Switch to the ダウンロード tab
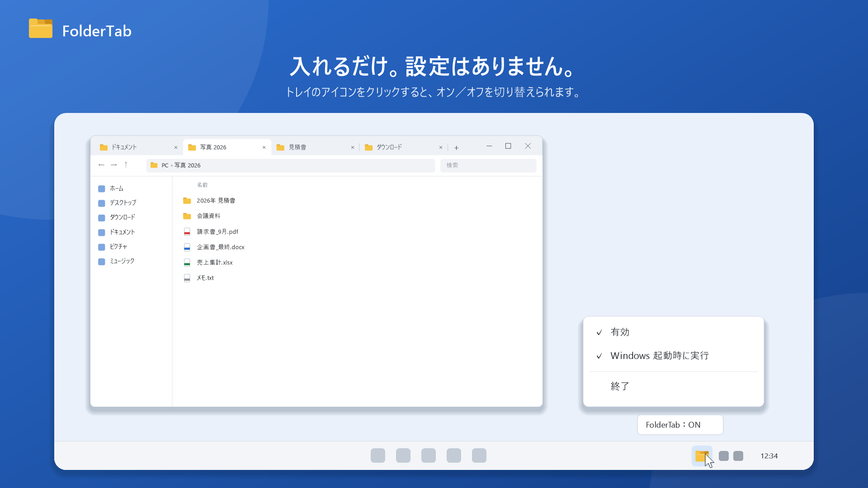This screenshot has width=868, height=488. tap(403, 147)
